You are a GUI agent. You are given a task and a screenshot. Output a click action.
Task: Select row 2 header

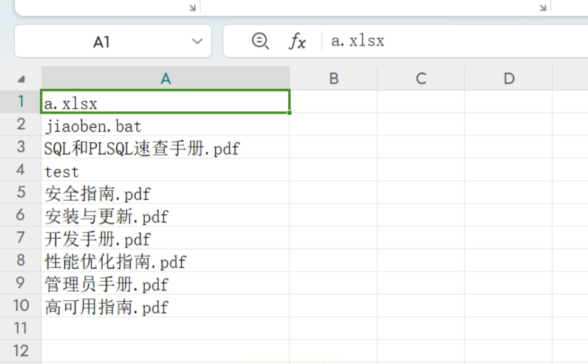pos(21,124)
